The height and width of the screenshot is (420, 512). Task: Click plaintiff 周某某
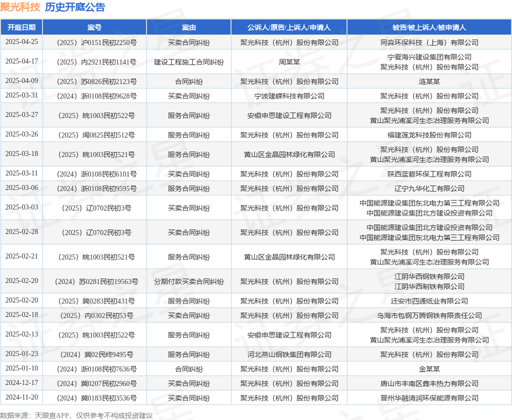289,62
